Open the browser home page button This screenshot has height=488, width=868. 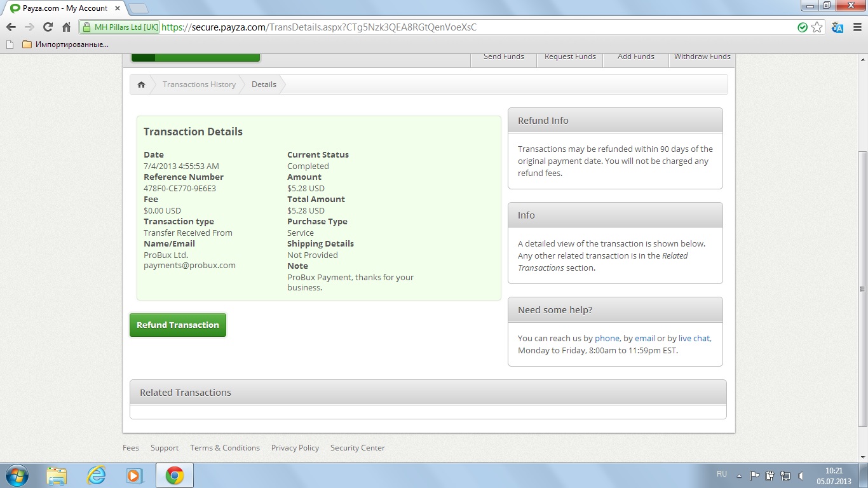click(x=66, y=27)
